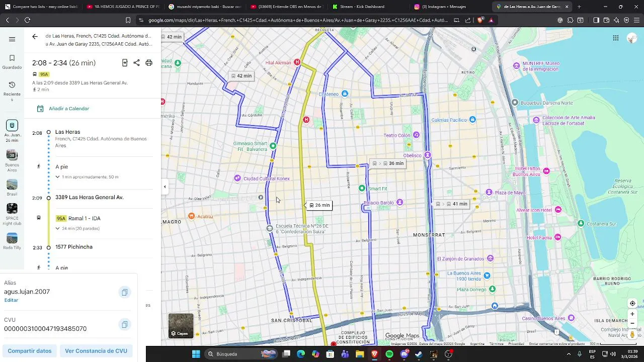
Task: Click the Brave Shields lion icon
Action: point(480,20)
